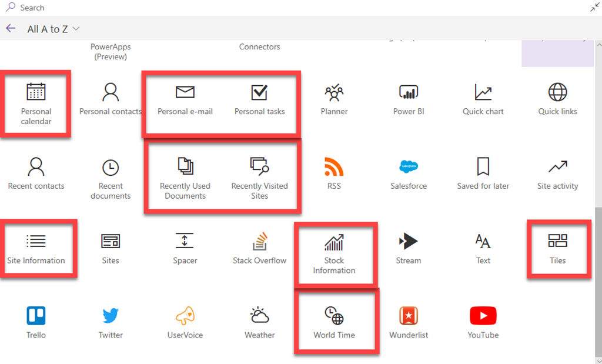Choose the Stock Information web part
Image resolution: width=602 pixels, height=364 pixels.
[x=334, y=253]
